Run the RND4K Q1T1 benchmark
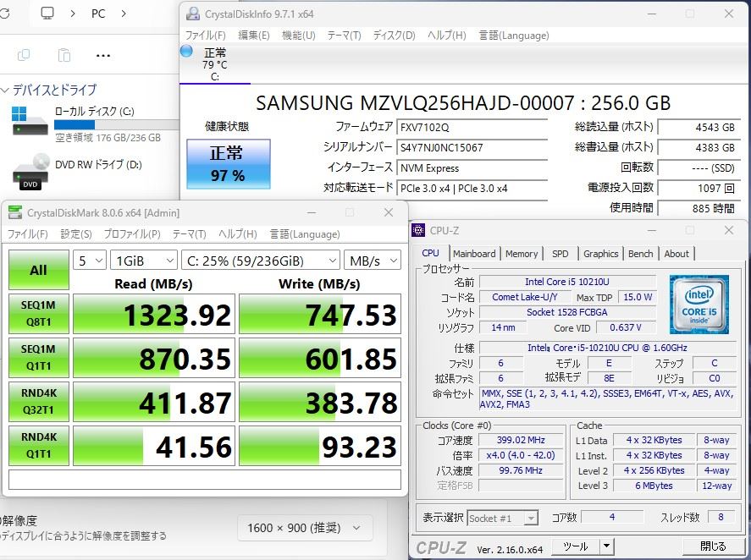The width and height of the screenshot is (751, 560). tap(38, 446)
